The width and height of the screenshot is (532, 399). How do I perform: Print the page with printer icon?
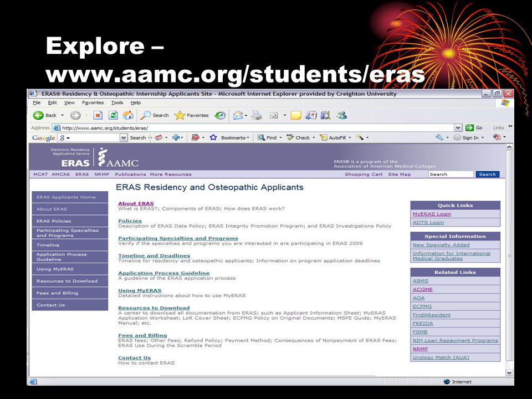[257, 116]
